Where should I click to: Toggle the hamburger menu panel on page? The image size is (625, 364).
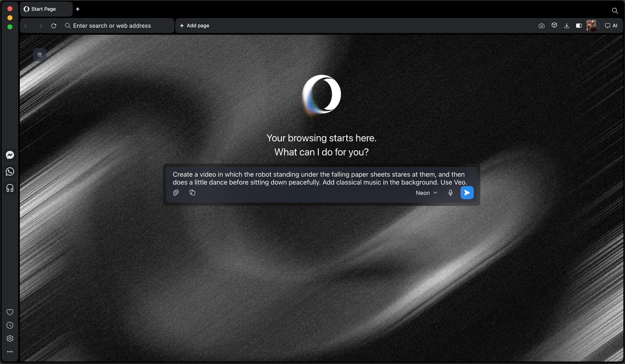tap(40, 55)
